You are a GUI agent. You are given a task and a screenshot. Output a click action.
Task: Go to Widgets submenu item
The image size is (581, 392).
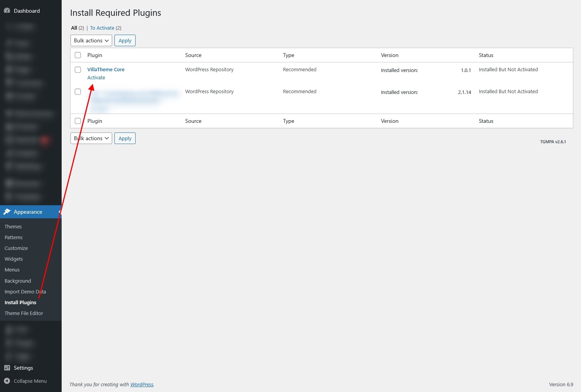14,259
